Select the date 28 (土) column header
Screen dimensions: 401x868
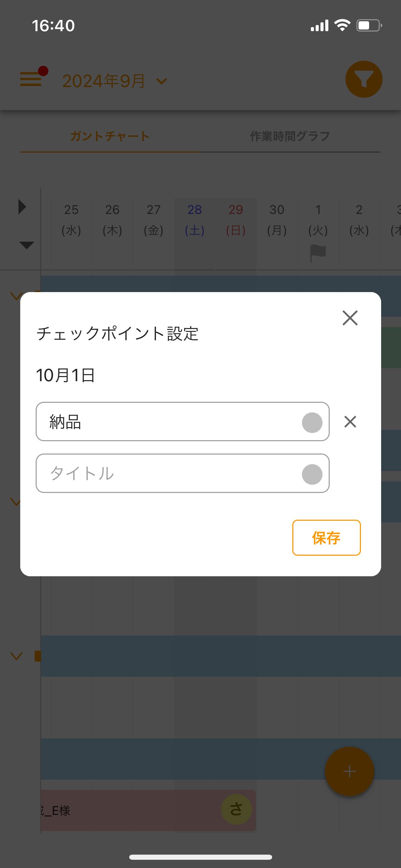[x=194, y=219]
